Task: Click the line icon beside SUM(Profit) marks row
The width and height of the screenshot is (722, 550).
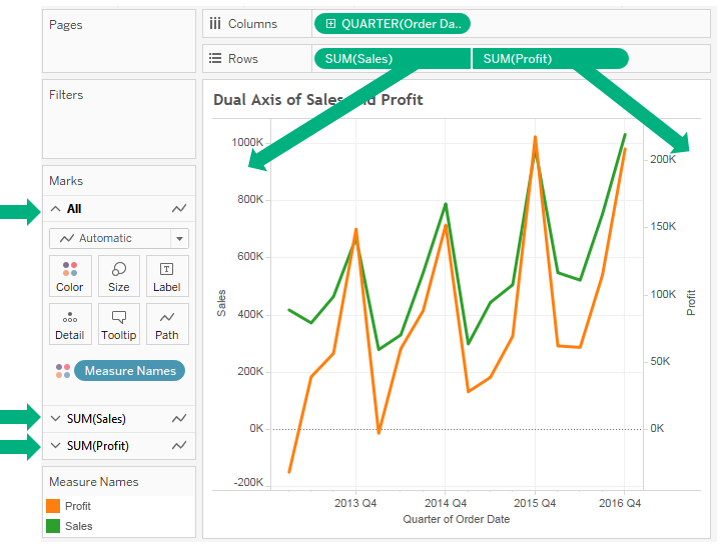Action: (x=179, y=445)
